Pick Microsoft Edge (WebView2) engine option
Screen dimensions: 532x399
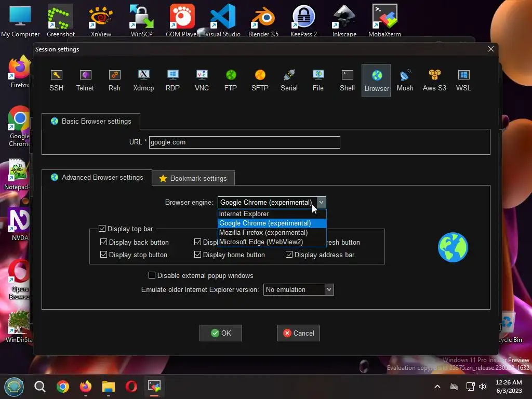pos(272,242)
